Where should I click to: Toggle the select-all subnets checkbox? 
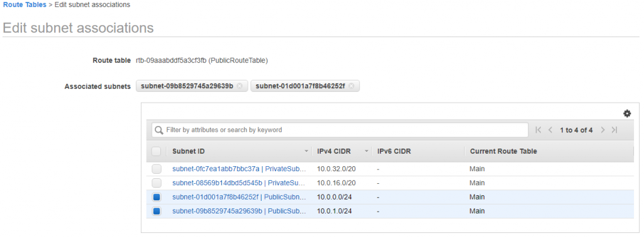click(156, 151)
